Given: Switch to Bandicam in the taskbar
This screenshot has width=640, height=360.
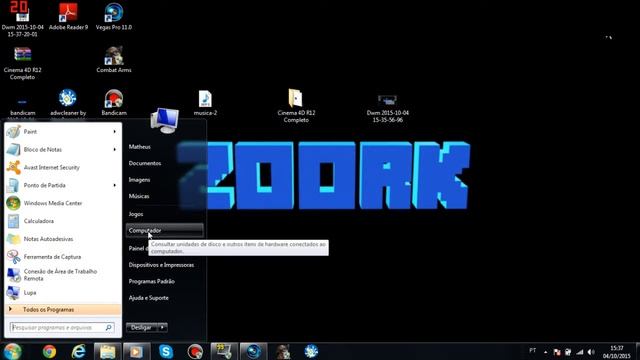Looking at the screenshot, I should 195,351.
